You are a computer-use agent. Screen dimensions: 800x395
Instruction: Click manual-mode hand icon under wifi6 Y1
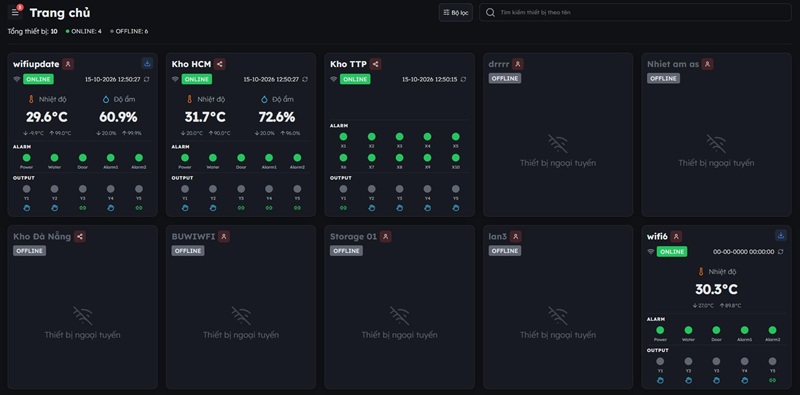pos(660,380)
